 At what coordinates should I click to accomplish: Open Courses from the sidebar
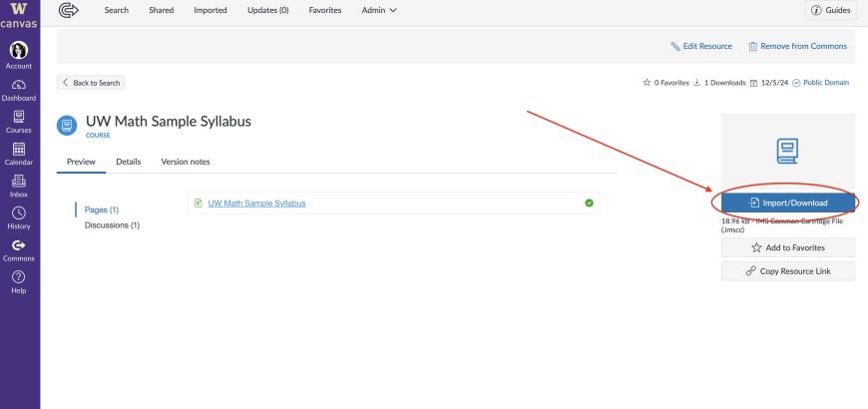point(19,123)
